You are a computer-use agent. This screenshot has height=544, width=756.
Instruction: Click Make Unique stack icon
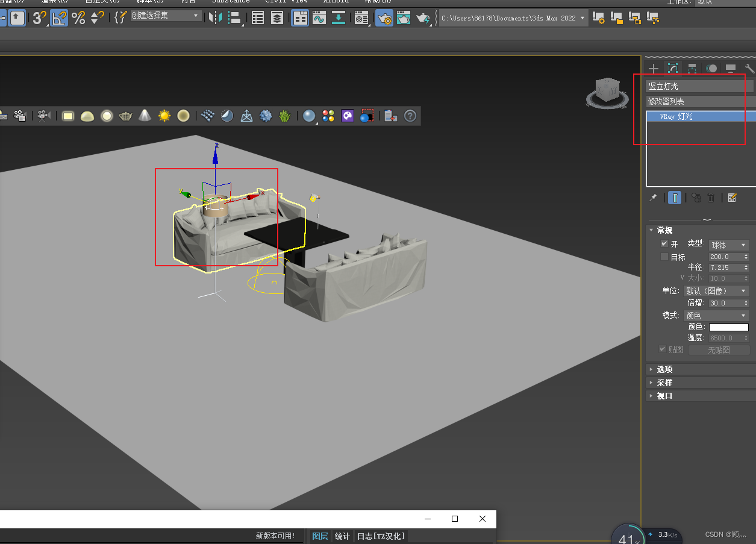(696, 198)
